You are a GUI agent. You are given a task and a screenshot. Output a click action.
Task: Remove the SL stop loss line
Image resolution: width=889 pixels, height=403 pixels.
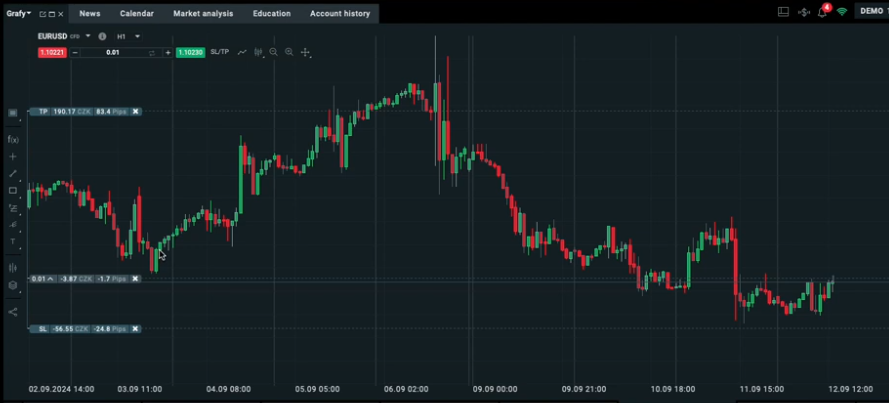pyautogui.click(x=136, y=329)
